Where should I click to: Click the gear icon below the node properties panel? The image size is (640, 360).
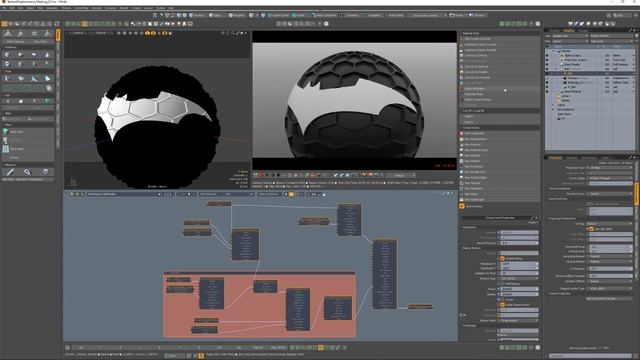[x=538, y=347]
